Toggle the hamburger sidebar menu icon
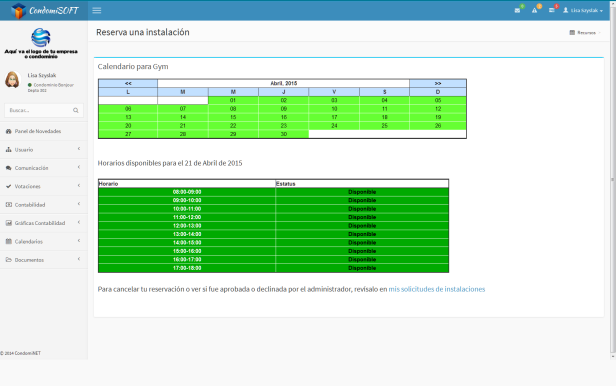The width and height of the screenshot is (616, 386). coord(97,11)
